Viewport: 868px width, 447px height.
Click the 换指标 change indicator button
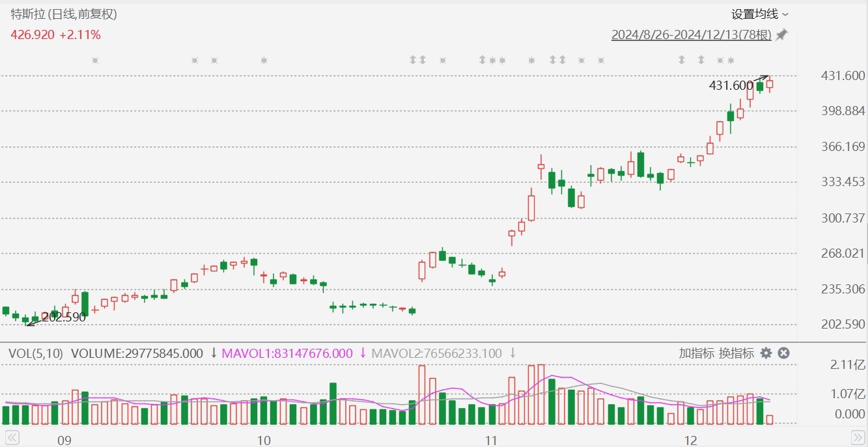(x=736, y=353)
